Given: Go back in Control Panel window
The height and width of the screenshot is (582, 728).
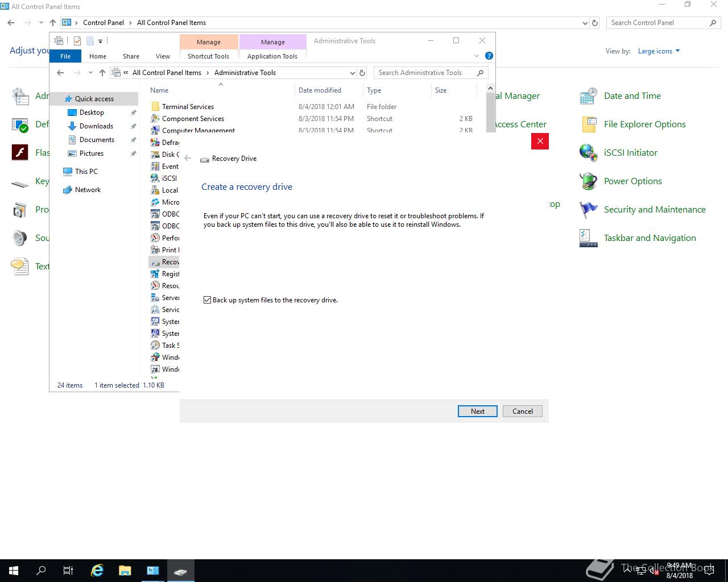Looking at the screenshot, I should 11,23.
